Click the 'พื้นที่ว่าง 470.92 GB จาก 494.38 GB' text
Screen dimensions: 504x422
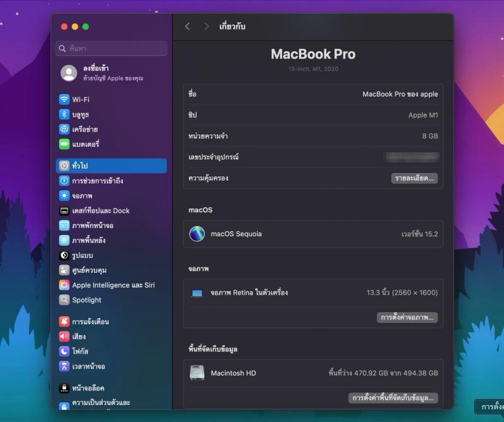coord(383,373)
